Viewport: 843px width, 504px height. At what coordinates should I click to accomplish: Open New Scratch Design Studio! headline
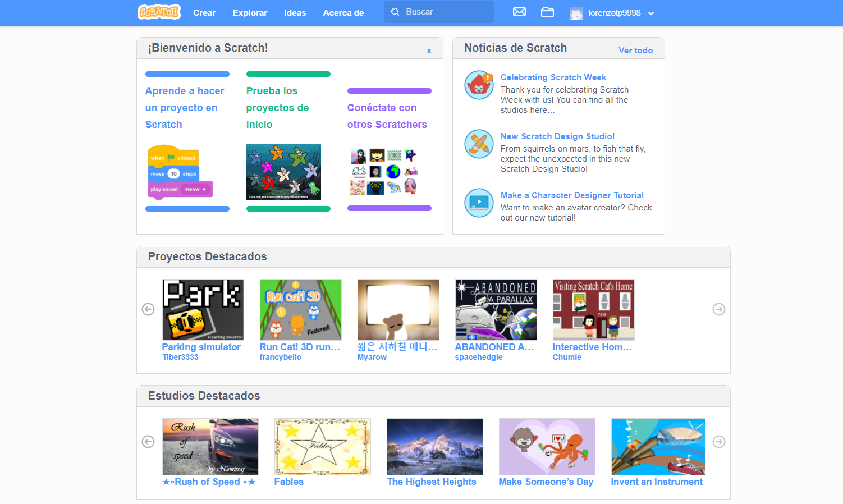557,136
